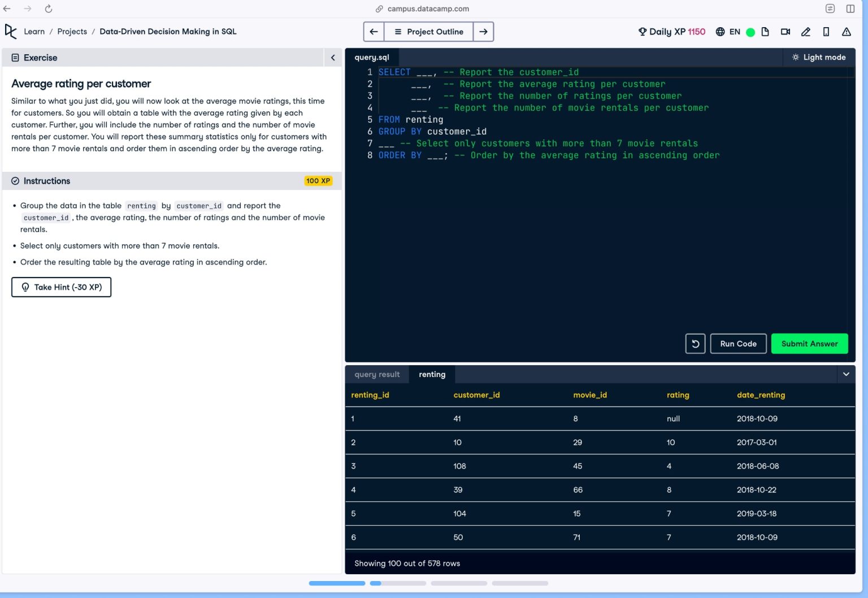Select the renting table tab
This screenshot has height=598, width=868.
coord(432,374)
